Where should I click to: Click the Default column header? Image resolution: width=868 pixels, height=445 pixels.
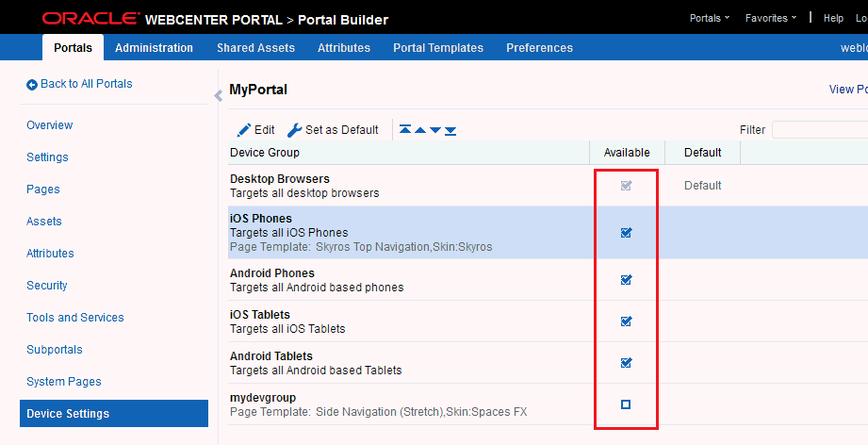(x=702, y=153)
